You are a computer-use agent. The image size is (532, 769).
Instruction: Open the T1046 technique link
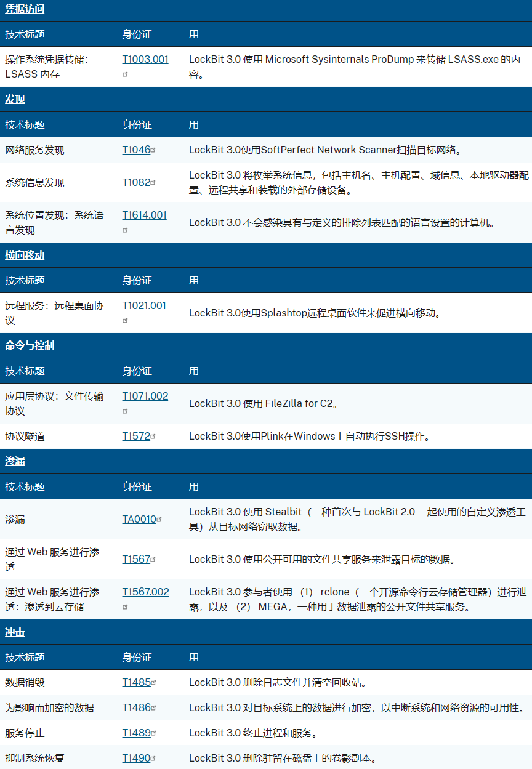pyautogui.click(x=136, y=150)
